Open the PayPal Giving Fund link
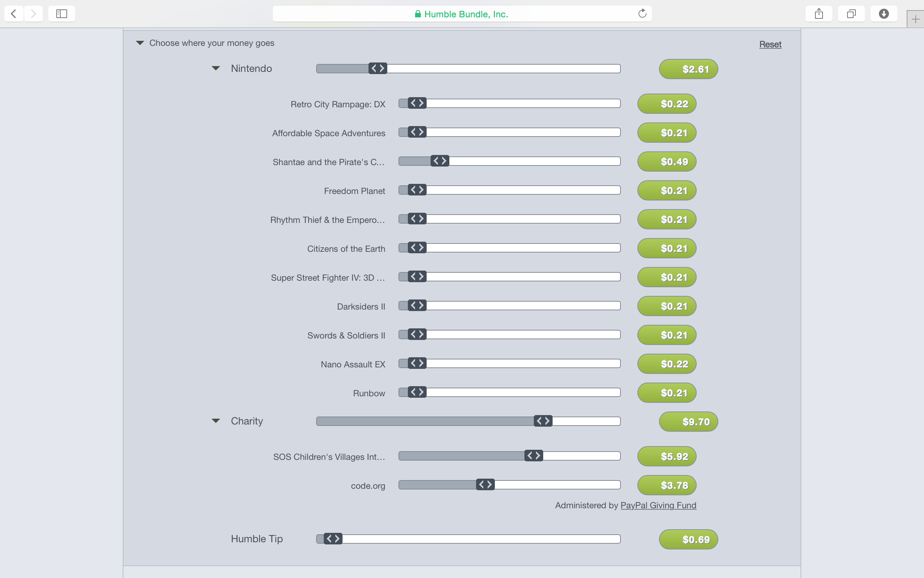924x578 pixels. (x=658, y=505)
